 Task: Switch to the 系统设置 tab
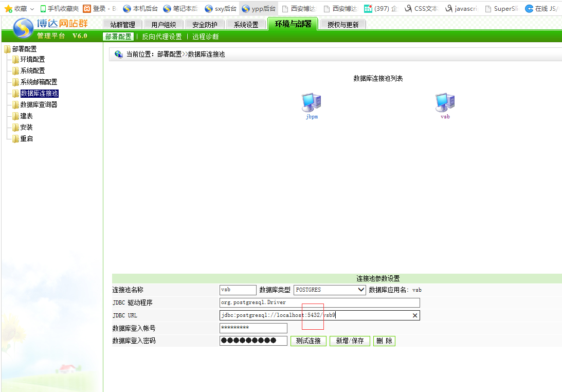[246, 25]
